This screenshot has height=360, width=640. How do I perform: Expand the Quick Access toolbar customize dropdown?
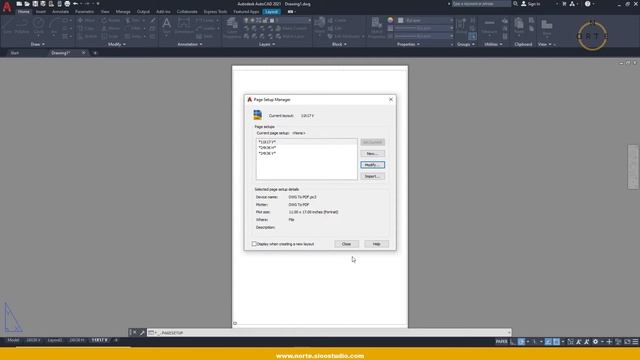[98, 4]
